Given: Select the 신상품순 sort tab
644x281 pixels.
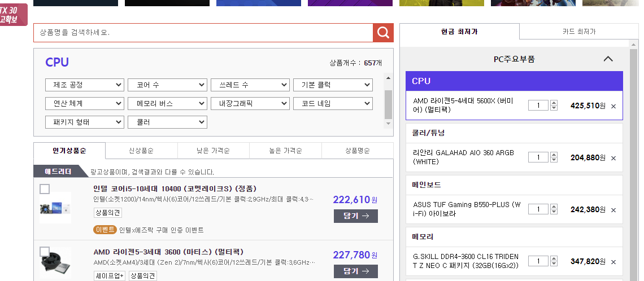Looking at the screenshot, I should coord(141,151).
